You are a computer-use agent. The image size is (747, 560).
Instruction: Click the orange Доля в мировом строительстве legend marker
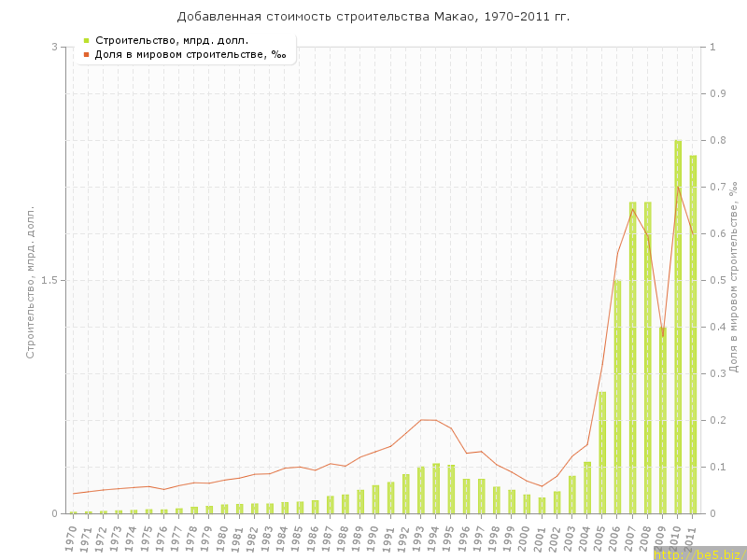[86, 54]
